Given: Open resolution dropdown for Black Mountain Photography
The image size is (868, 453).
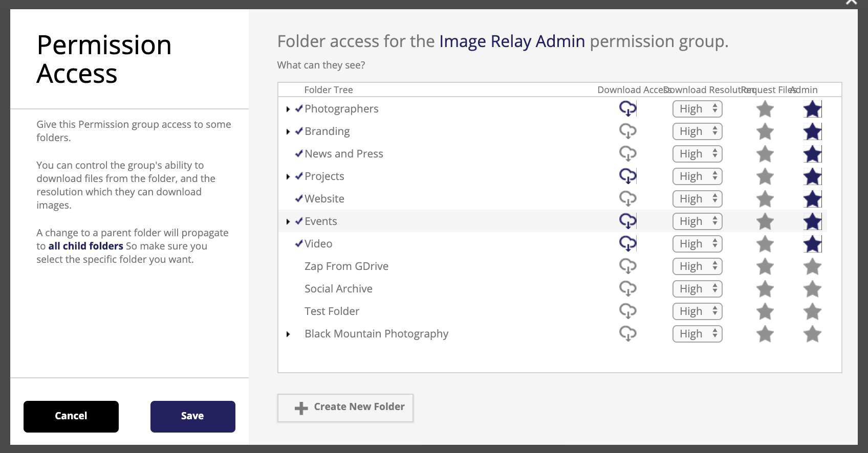Looking at the screenshot, I should [698, 334].
